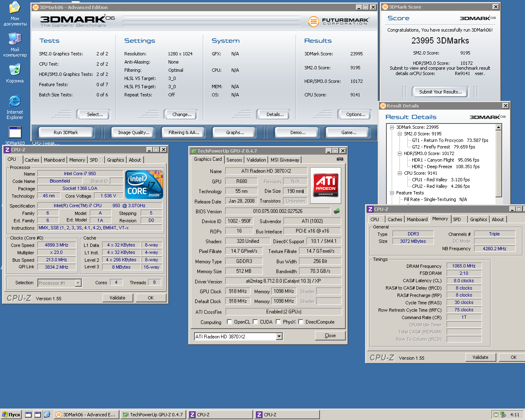Click the Result Details window title icon
This screenshot has width=525, height=420.
[383, 106]
